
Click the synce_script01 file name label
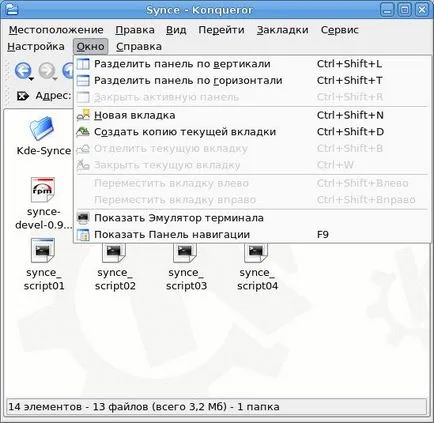(x=44, y=279)
